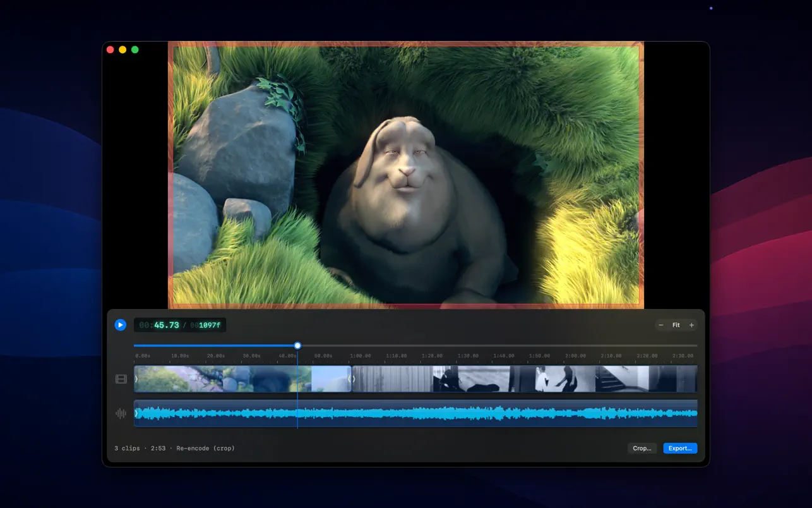
Task: Click the video preview of the rabbit
Action: tap(406, 175)
